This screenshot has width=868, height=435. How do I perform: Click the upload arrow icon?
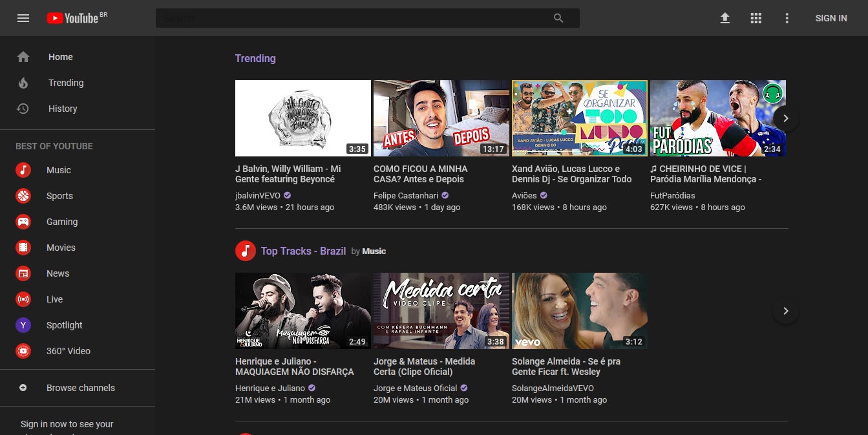click(725, 18)
